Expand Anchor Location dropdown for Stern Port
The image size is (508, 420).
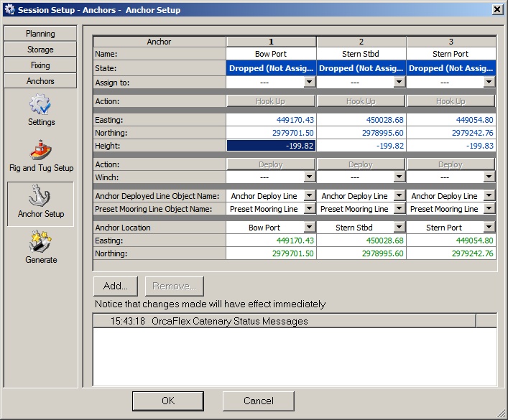pyautogui.click(x=489, y=228)
